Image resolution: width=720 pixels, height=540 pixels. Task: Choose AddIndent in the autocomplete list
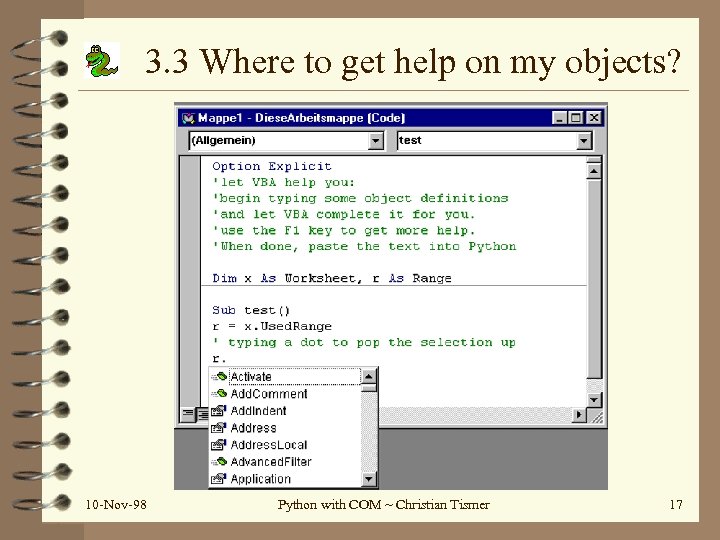(259, 411)
